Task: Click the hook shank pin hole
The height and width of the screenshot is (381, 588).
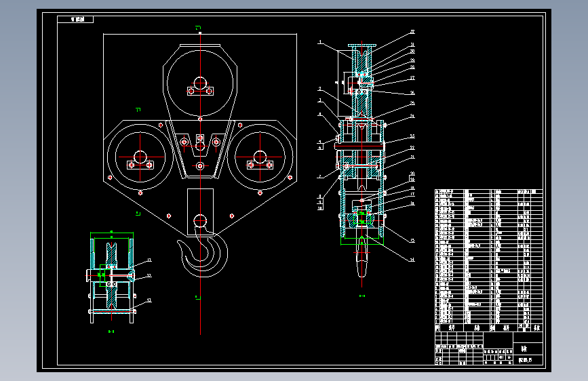Action: coord(200,220)
